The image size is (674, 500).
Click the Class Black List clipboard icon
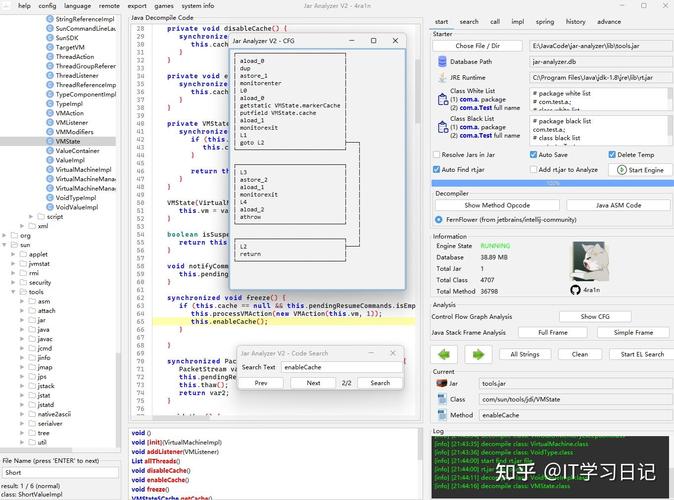coord(442,127)
